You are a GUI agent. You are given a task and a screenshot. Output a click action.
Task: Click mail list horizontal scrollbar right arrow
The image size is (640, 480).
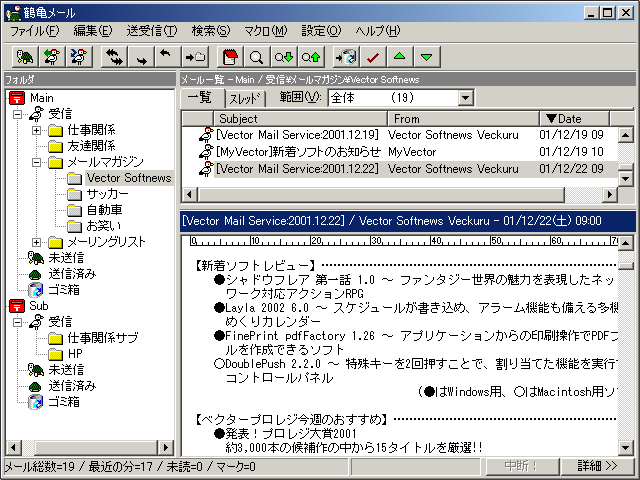[x=610, y=194]
